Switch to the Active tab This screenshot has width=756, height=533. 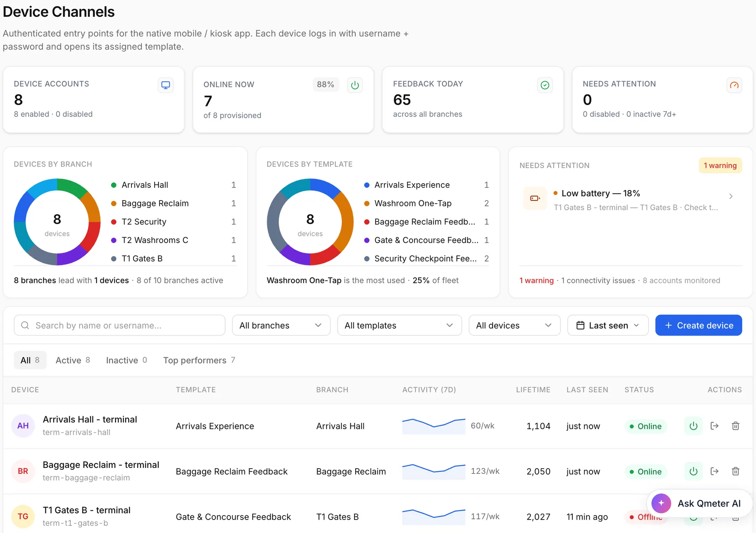[73, 360]
